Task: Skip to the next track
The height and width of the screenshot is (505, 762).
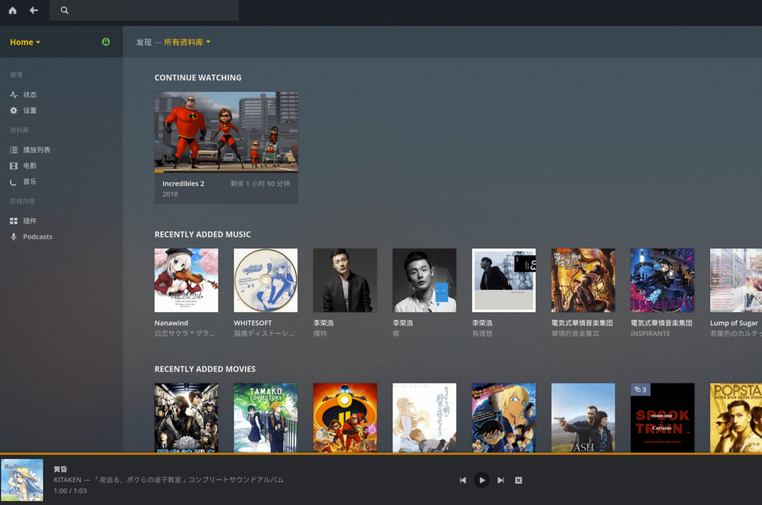Action: click(x=501, y=480)
